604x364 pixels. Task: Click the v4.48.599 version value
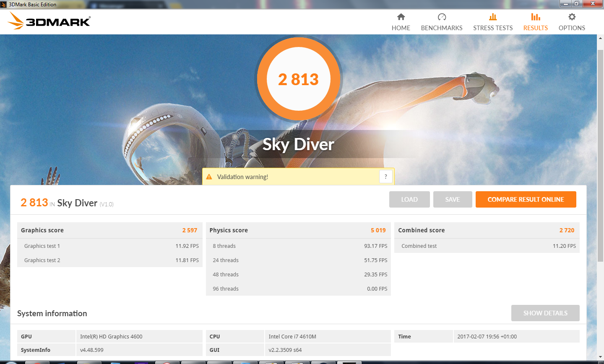[x=91, y=350]
